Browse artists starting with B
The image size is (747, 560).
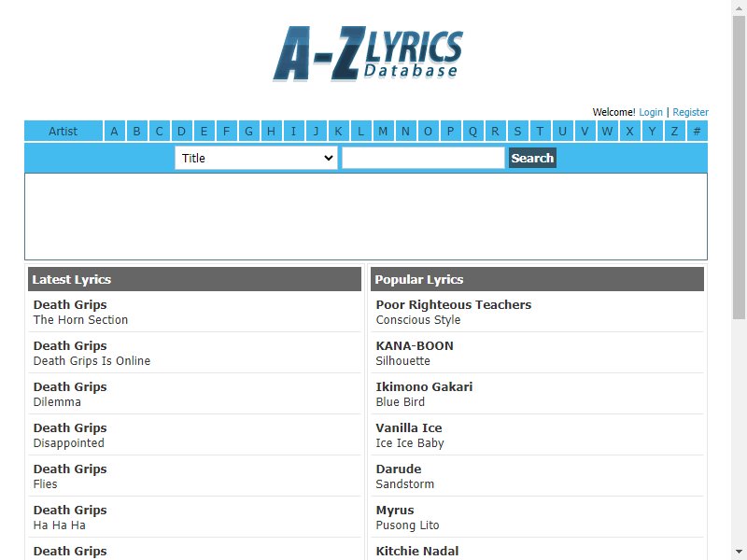pos(136,132)
